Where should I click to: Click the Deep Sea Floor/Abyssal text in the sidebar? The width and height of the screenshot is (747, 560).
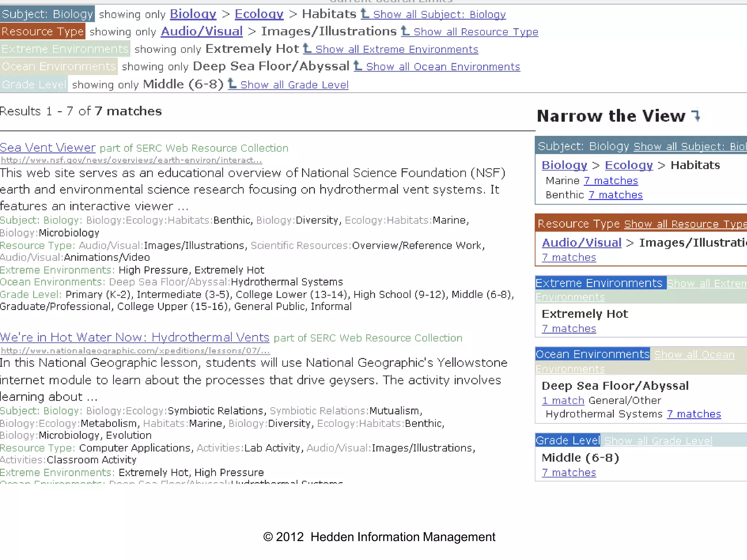click(x=615, y=386)
